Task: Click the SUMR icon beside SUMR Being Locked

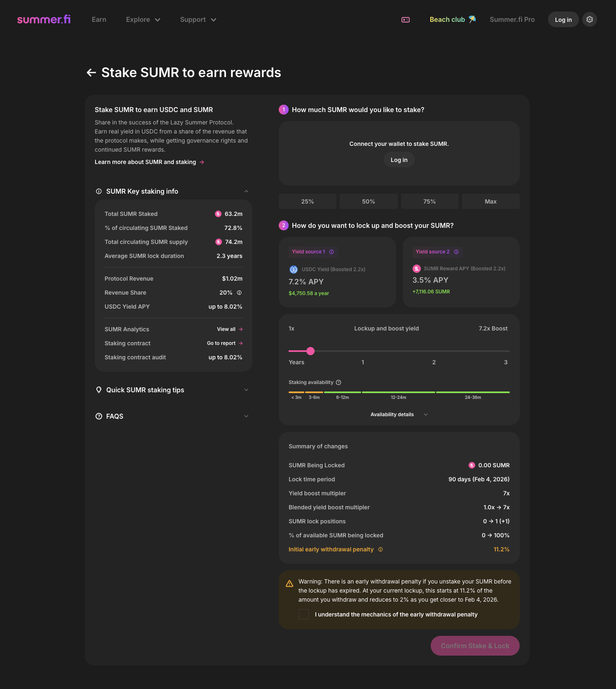Action: point(472,465)
